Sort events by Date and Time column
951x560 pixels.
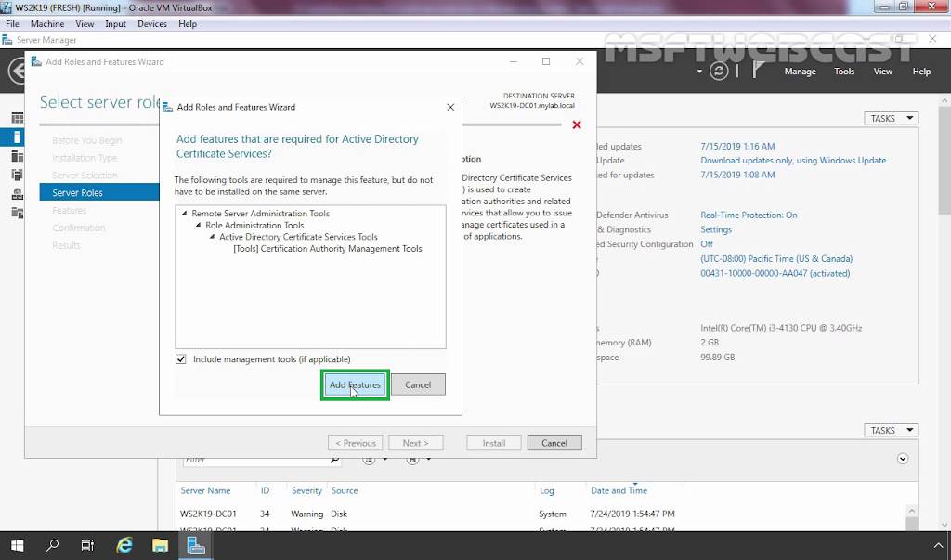(619, 490)
